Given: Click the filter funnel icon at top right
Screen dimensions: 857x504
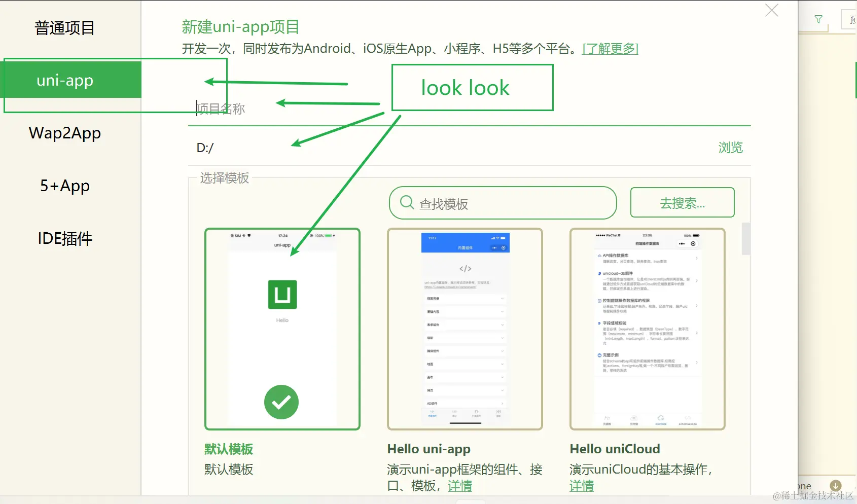Looking at the screenshot, I should pyautogui.click(x=818, y=19).
